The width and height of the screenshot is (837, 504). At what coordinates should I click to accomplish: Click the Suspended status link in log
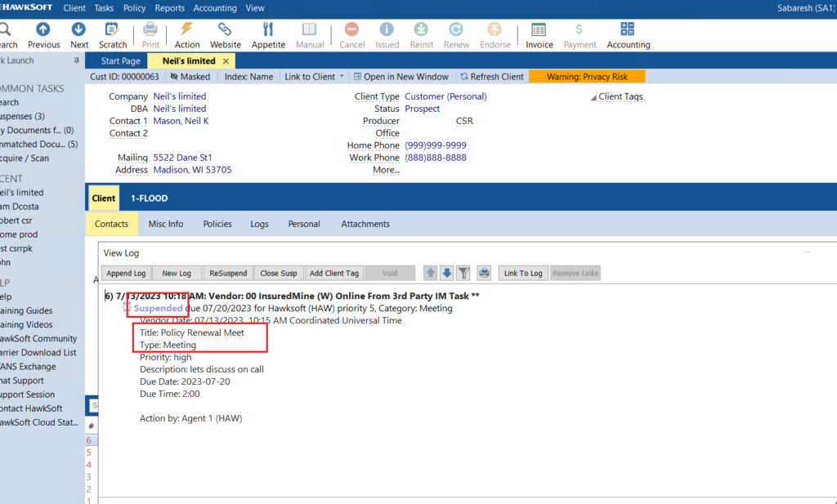(x=158, y=308)
